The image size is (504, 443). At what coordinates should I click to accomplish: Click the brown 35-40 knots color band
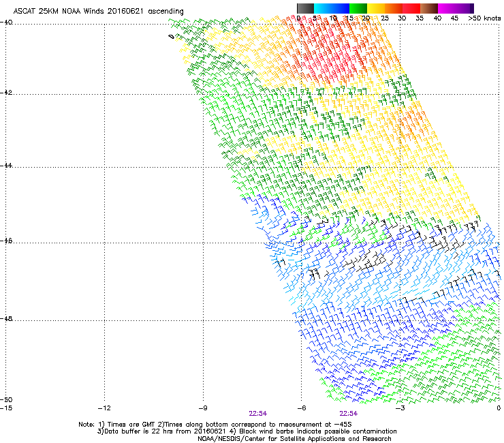pos(429,8)
